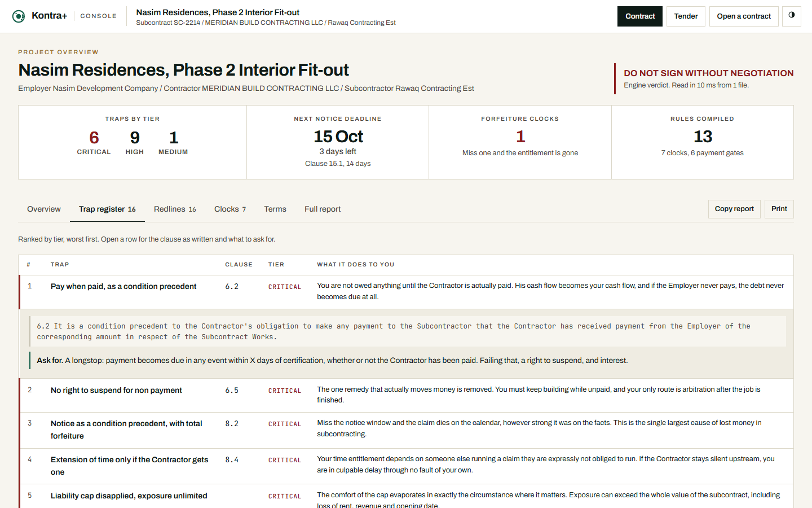Click '7 clocks, 6 payment gates' text
Image resolution: width=812 pixels, height=508 pixels.
point(703,153)
